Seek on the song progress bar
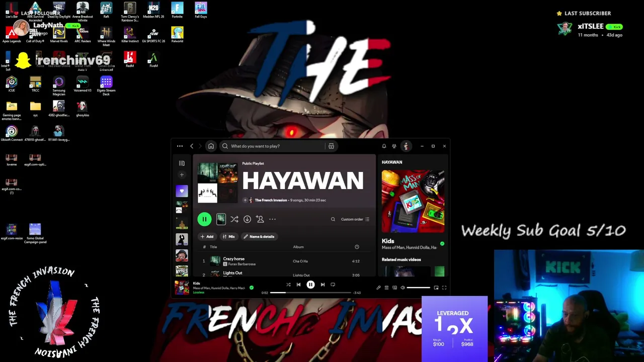 [x=310, y=293]
